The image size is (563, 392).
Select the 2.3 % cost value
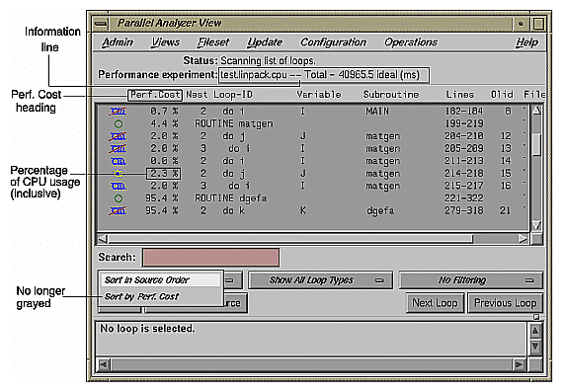[x=164, y=174]
